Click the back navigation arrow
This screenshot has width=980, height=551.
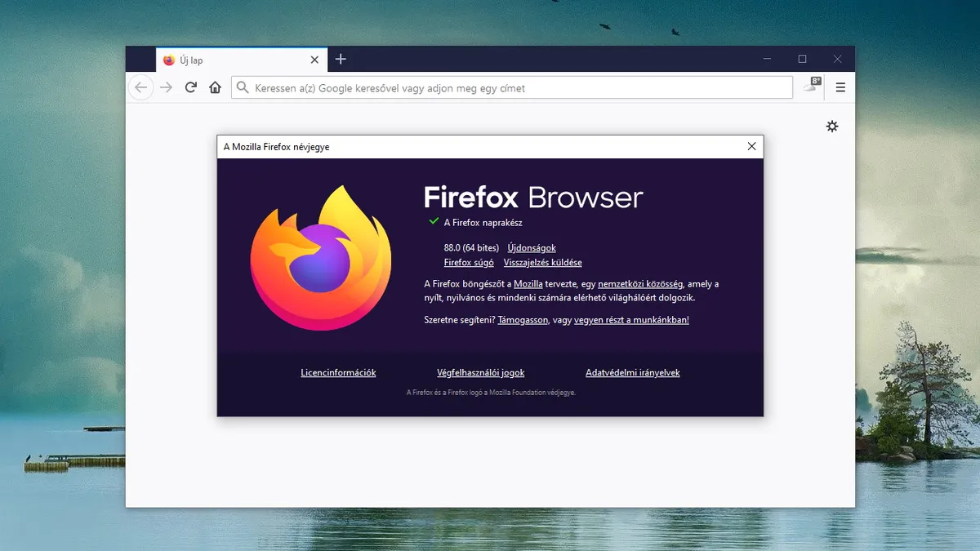click(140, 87)
